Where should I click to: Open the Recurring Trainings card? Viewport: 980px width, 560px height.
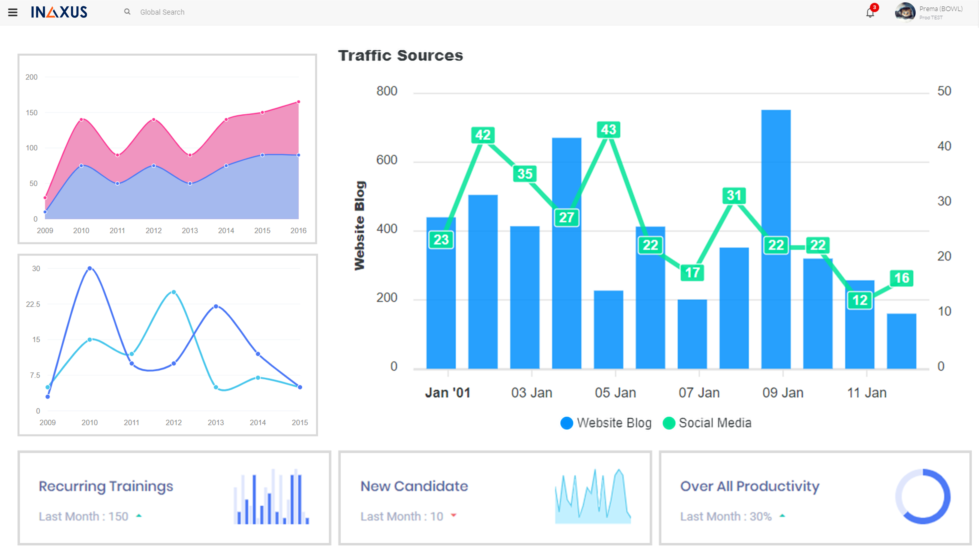point(106,487)
